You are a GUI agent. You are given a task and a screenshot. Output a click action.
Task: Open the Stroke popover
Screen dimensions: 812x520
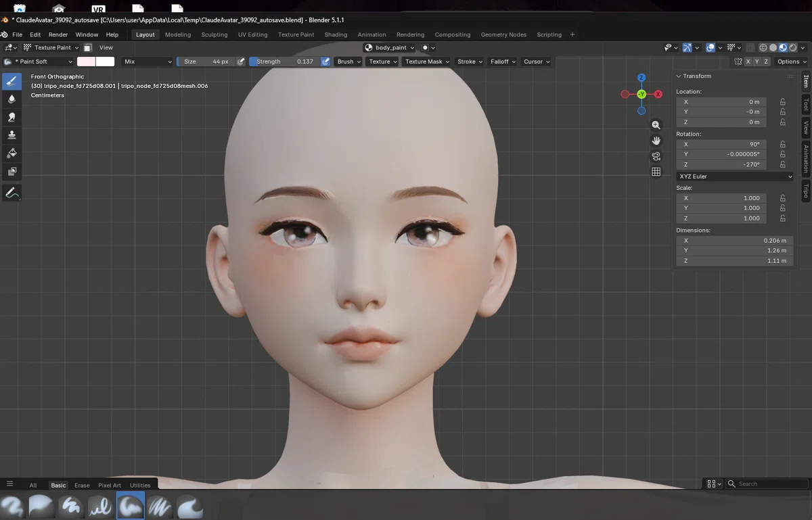pyautogui.click(x=470, y=62)
